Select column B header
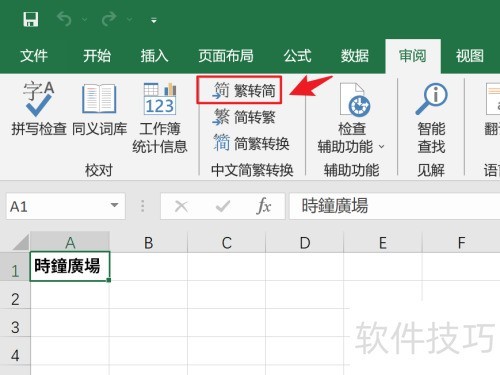 pos(148,242)
